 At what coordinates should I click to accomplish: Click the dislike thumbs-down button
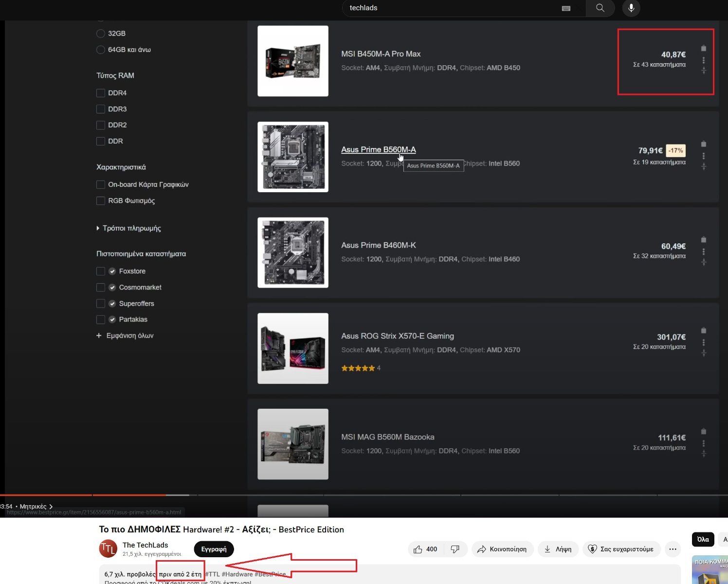pyautogui.click(x=455, y=549)
